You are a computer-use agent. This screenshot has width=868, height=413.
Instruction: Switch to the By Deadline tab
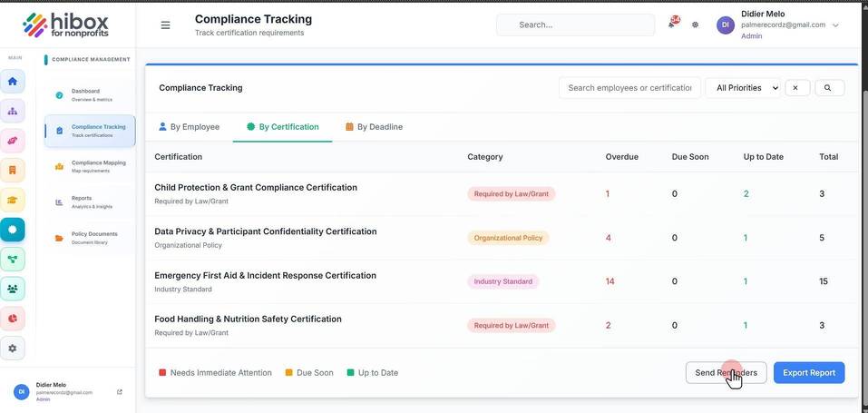coord(375,127)
